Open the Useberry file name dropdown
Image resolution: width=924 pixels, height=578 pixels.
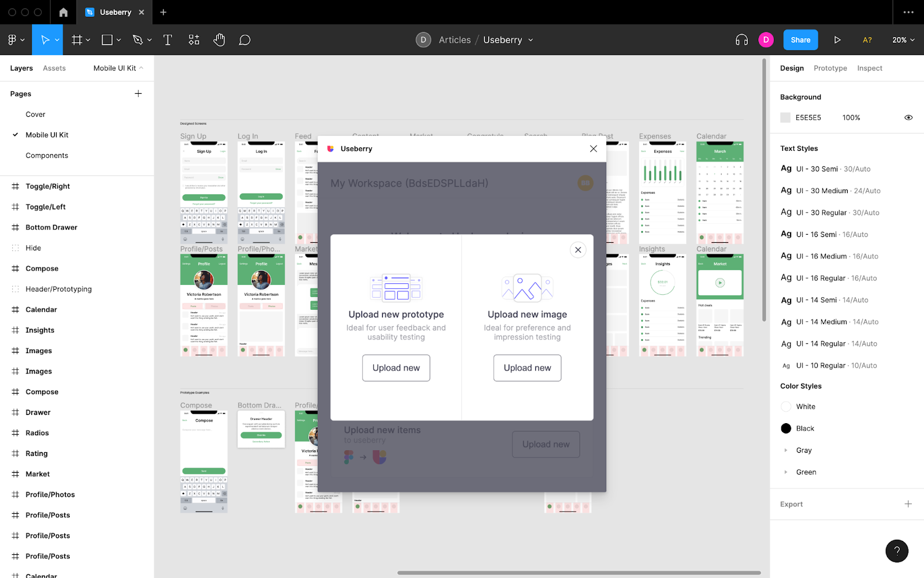click(531, 40)
